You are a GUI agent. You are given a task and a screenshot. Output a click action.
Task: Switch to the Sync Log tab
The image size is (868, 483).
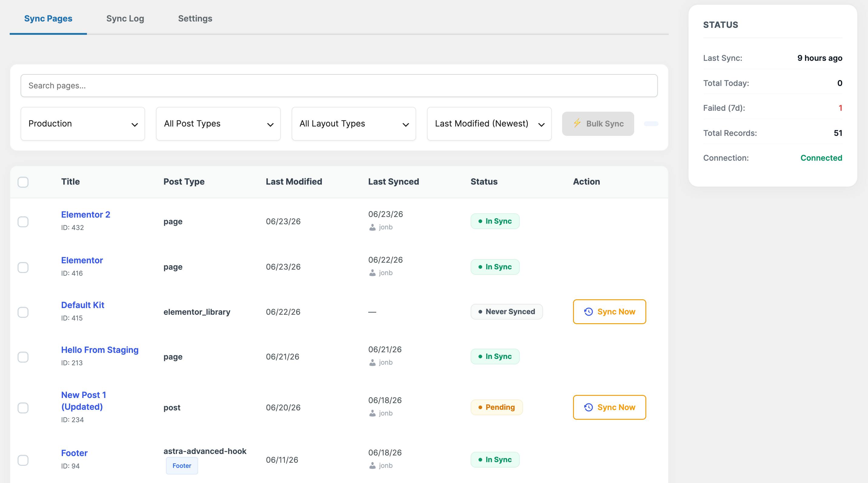tap(125, 18)
